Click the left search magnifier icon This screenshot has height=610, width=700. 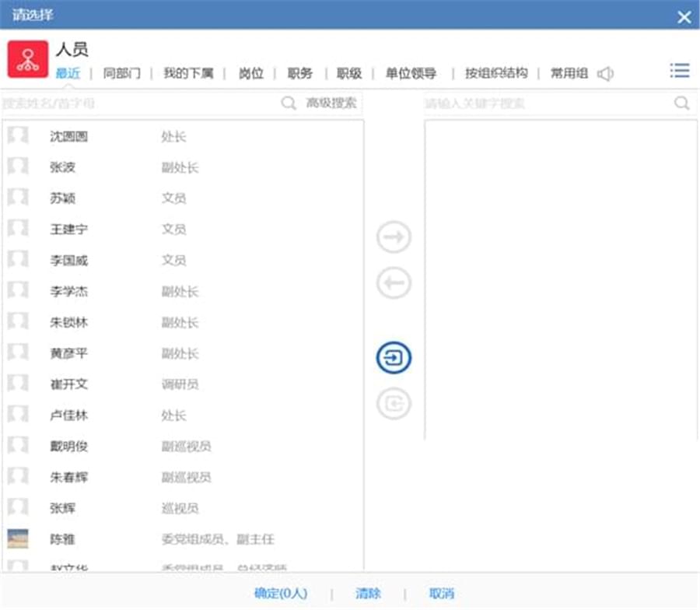click(289, 103)
